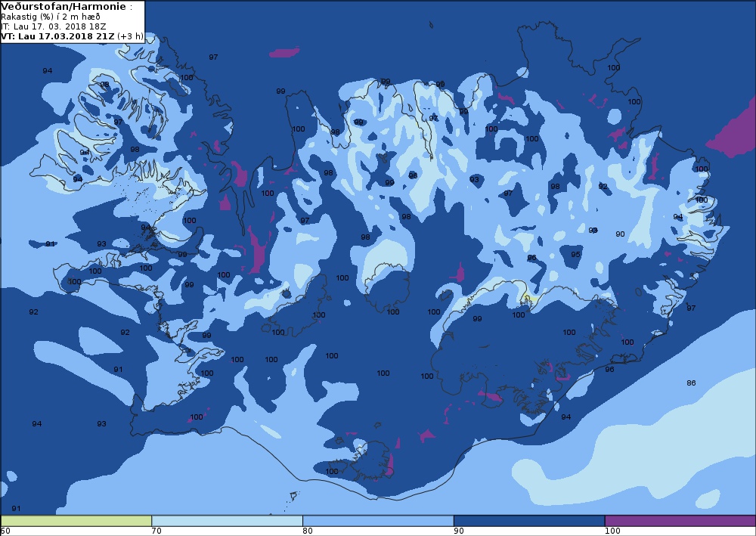This screenshot has height=536, width=756.
Task: Click the dark blue 90–100 legend swatch
Action: [529, 521]
